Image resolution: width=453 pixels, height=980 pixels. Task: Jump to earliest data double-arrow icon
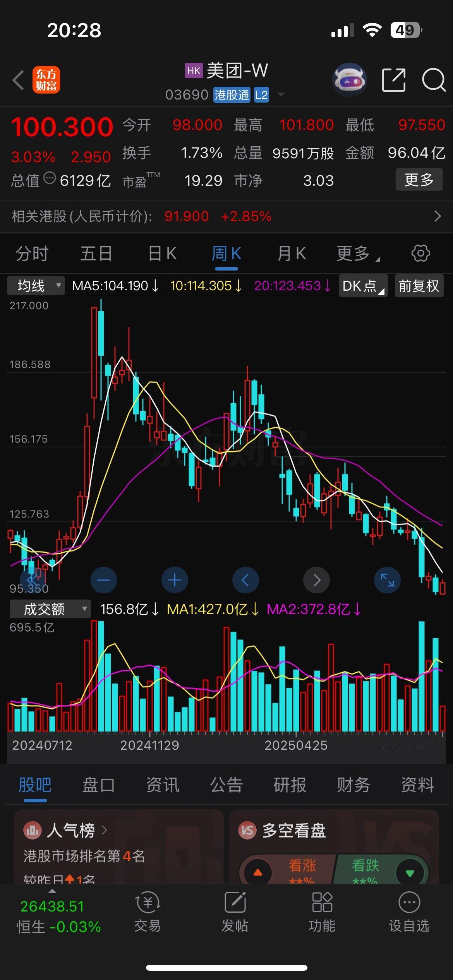[33, 580]
